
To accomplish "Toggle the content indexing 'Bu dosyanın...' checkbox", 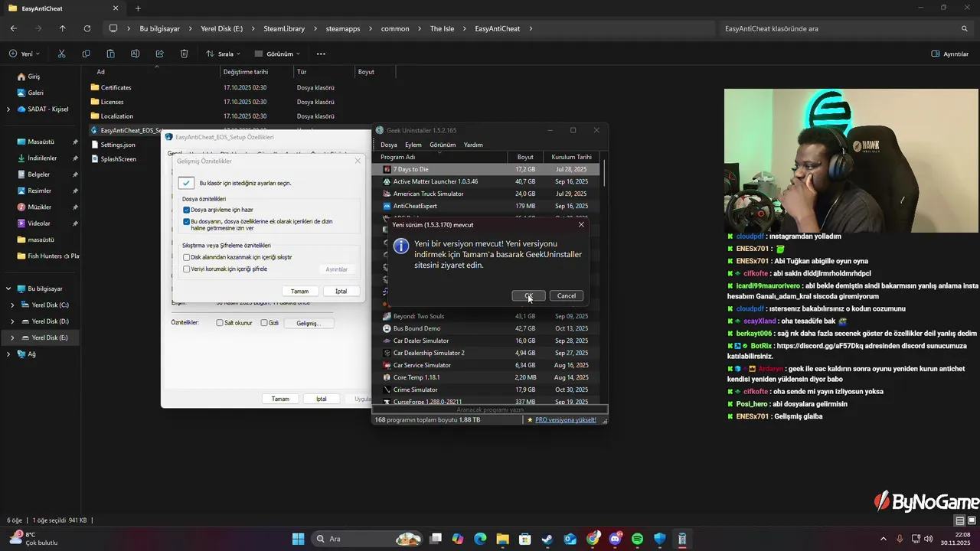I will [187, 222].
